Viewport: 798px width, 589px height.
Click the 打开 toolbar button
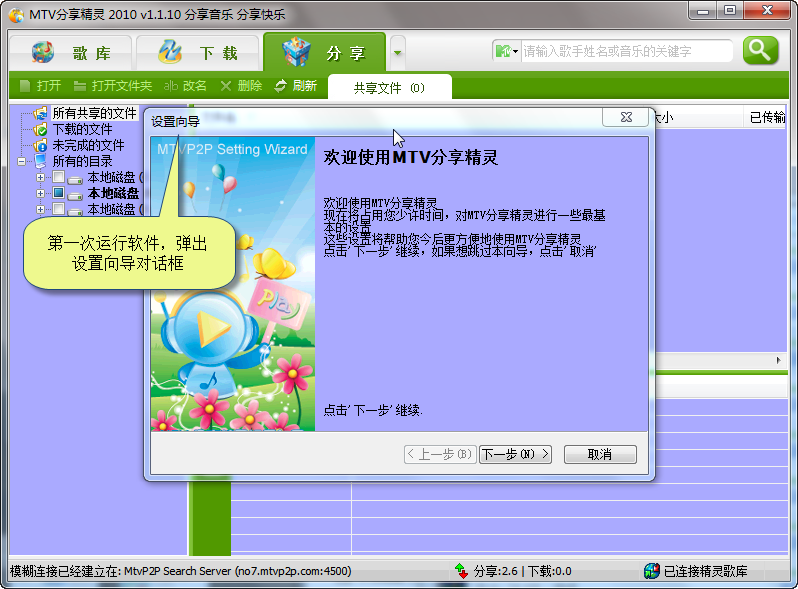[x=40, y=86]
